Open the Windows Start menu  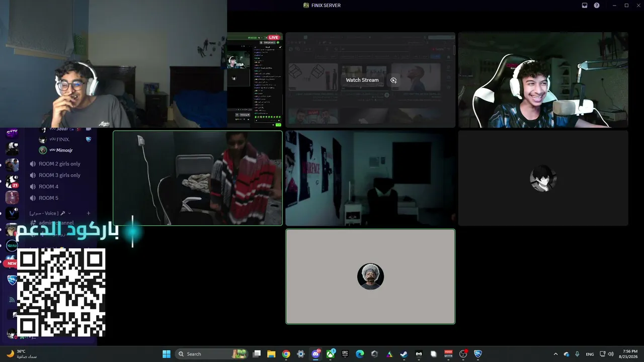[x=167, y=354]
